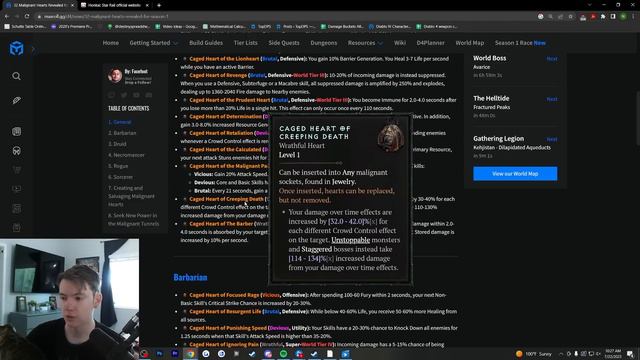Image resolution: width=640 pixels, height=360 pixels.
Task: Click Caged Heart of Focused Rage link
Action: pyautogui.click(x=224, y=295)
